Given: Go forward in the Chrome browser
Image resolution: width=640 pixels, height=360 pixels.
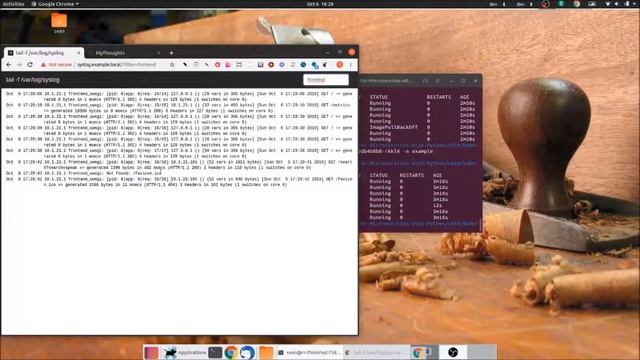Looking at the screenshot, I should click(x=19, y=64).
